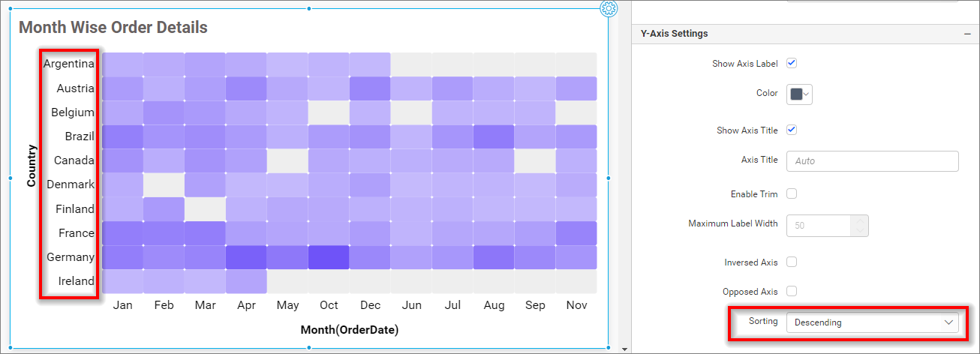Select the Germany October heatmap cell
Viewport: 980px width, 354px height.
[329, 257]
